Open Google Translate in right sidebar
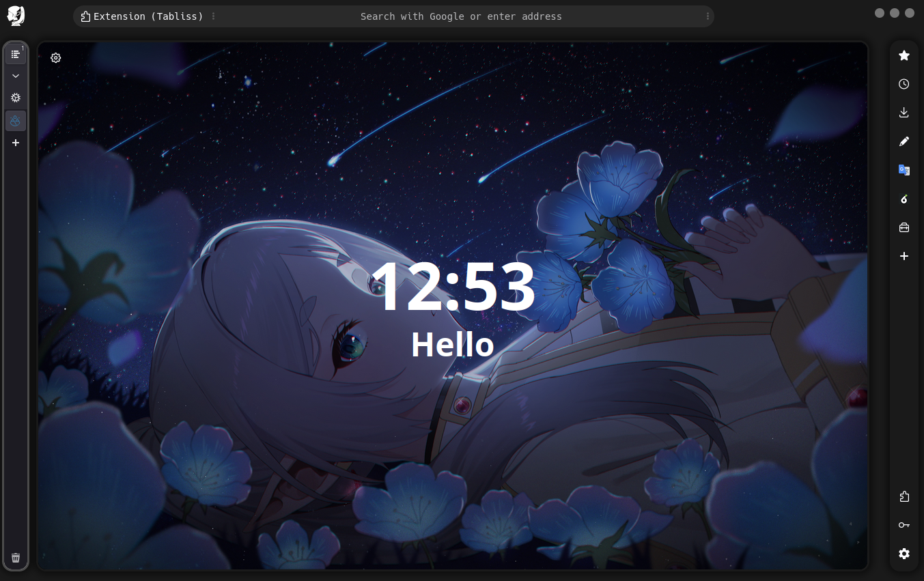 (904, 170)
